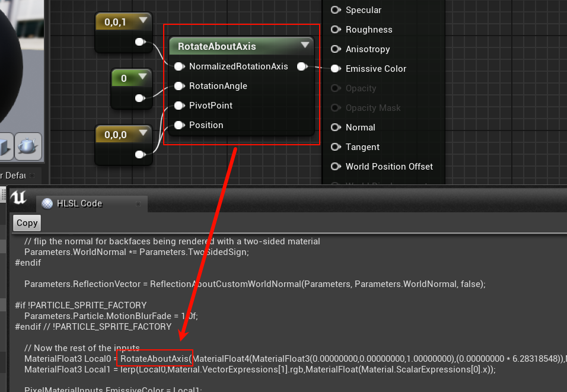This screenshot has height=392, width=567.
Task: Click the Emissive Color input pin
Action: [336, 69]
